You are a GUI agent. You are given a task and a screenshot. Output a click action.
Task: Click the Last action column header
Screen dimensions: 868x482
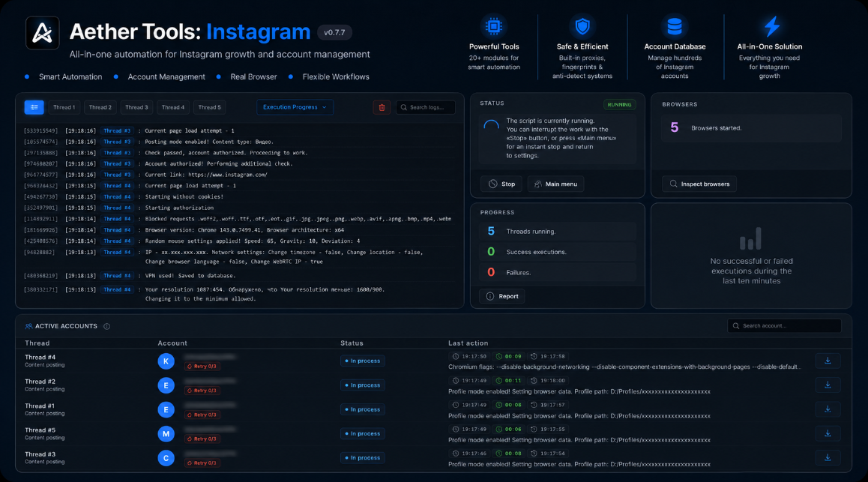(x=468, y=343)
